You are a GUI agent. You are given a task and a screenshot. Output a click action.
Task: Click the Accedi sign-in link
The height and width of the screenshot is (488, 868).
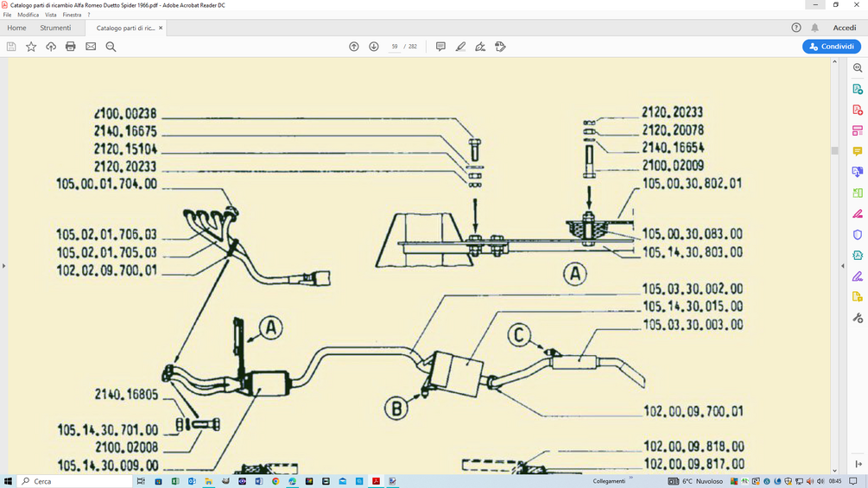(x=844, y=28)
